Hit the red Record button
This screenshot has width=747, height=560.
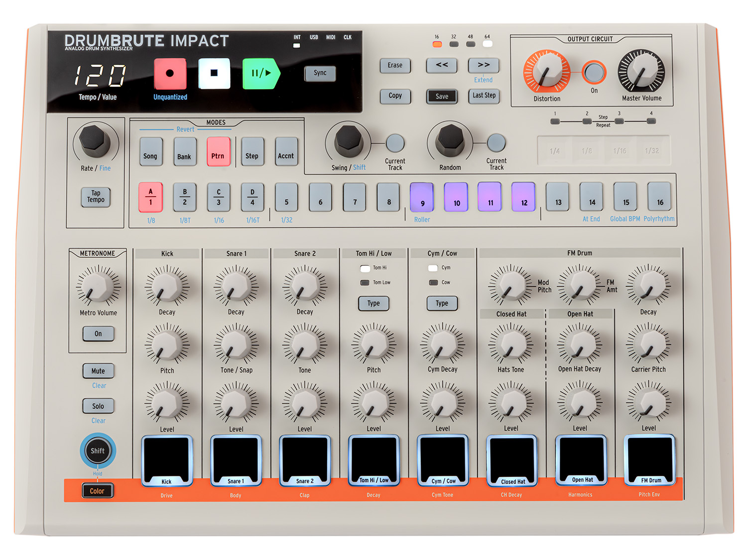pyautogui.click(x=170, y=74)
